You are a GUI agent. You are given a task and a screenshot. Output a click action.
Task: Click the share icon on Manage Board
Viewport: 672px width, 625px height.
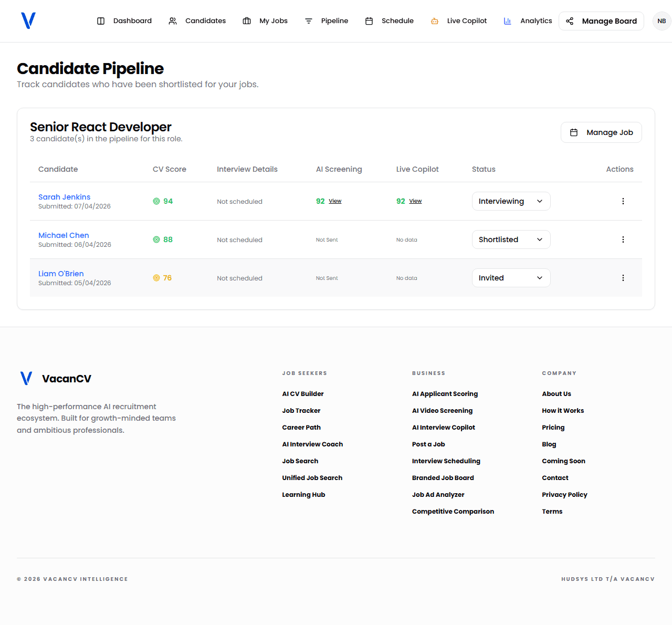coord(570,21)
